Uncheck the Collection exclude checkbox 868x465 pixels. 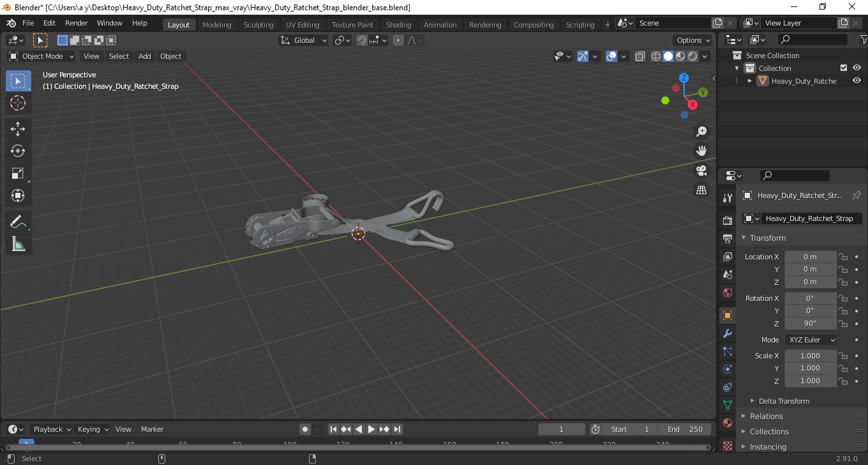[x=844, y=68]
